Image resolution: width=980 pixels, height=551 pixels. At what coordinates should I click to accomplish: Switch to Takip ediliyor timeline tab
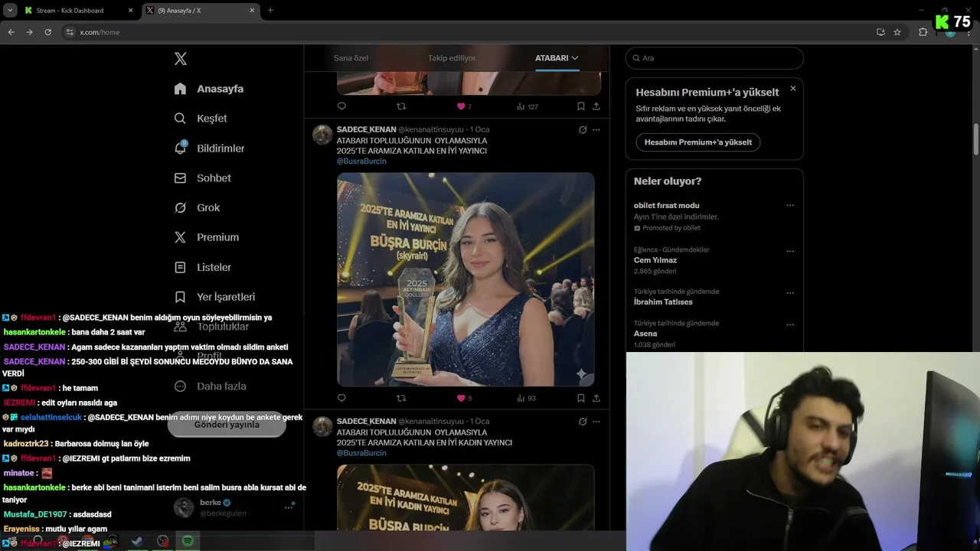tap(452, 58)
